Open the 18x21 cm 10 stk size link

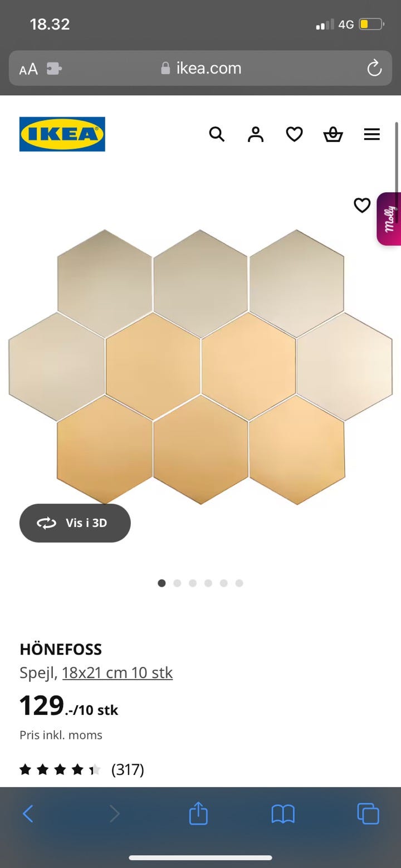pyautogui.click(x=118, y=673)
